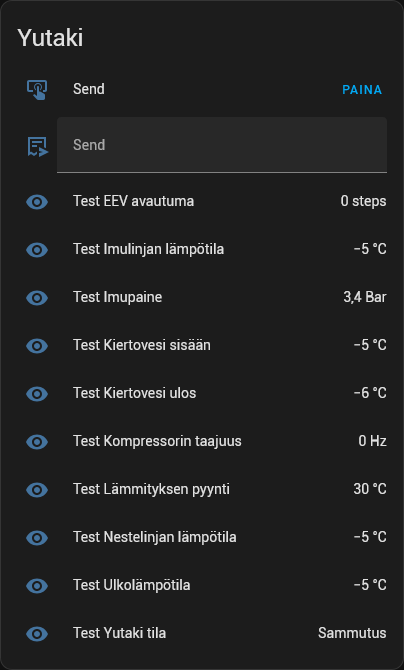The image size is (404, 670).
Task: Click eye icon for Test Kompressorin taajuus
Action: 37,441
